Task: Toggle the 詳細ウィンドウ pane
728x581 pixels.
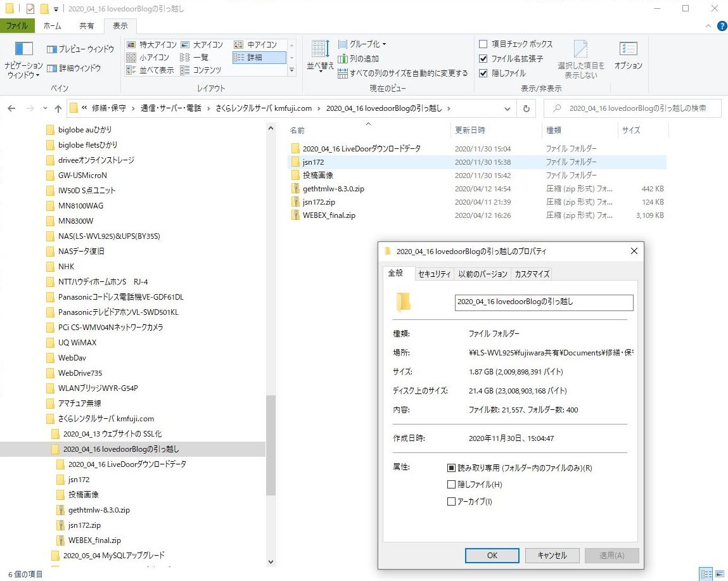Action: pos(74,68)
